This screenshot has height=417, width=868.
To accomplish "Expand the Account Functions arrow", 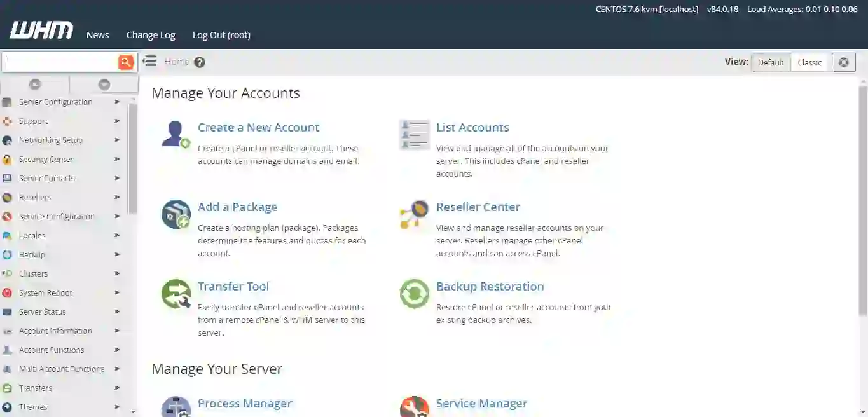I will click(x=117, y=350).
